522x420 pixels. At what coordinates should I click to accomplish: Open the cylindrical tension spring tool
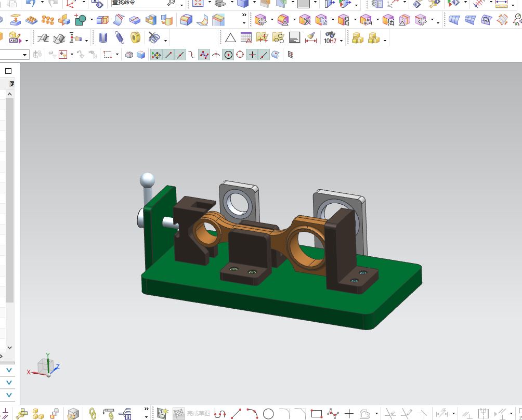coord(120,37)
